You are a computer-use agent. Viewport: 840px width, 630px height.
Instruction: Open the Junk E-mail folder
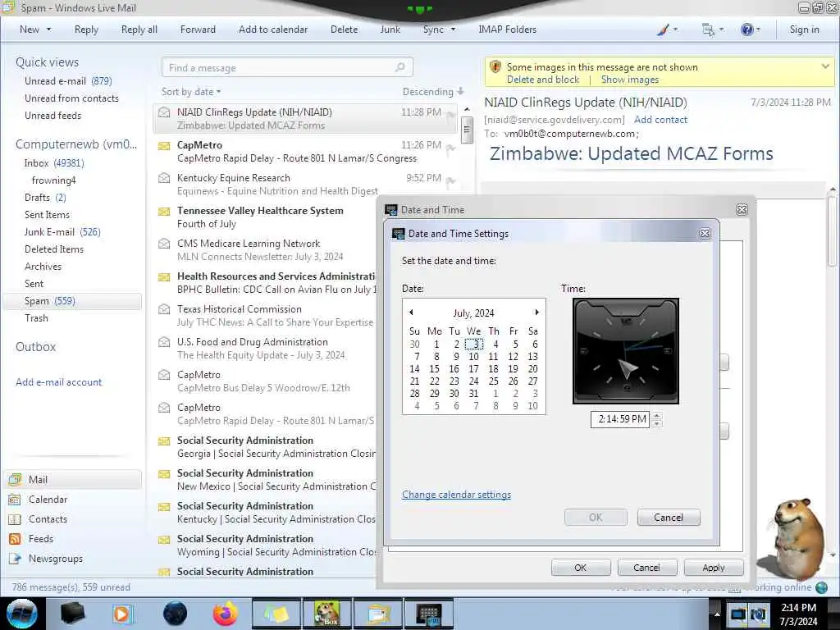click(x=62, y=232)
